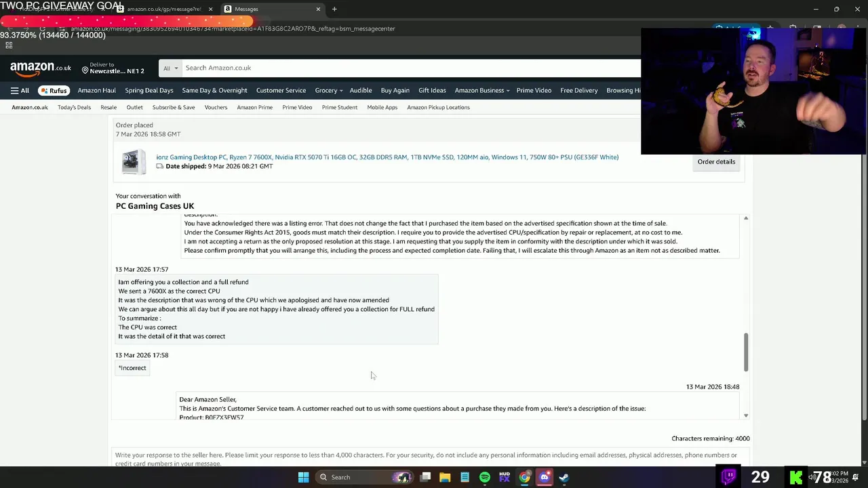Click the system clock in the tray

point(839,477)
